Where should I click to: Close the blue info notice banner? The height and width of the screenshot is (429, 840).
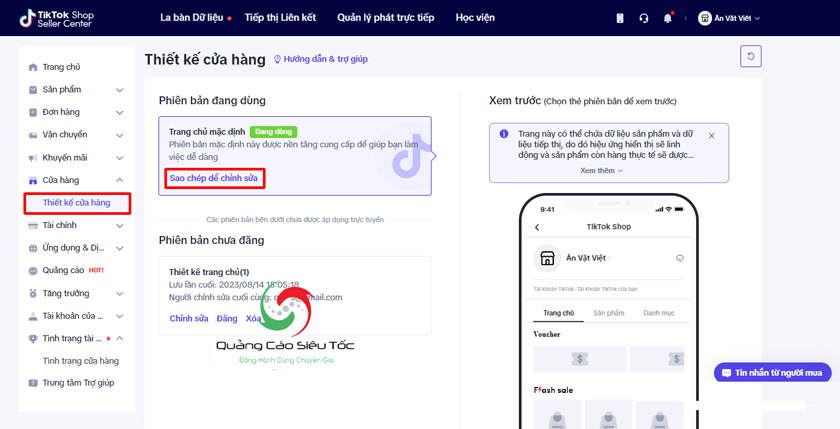(x=712, y=135)
